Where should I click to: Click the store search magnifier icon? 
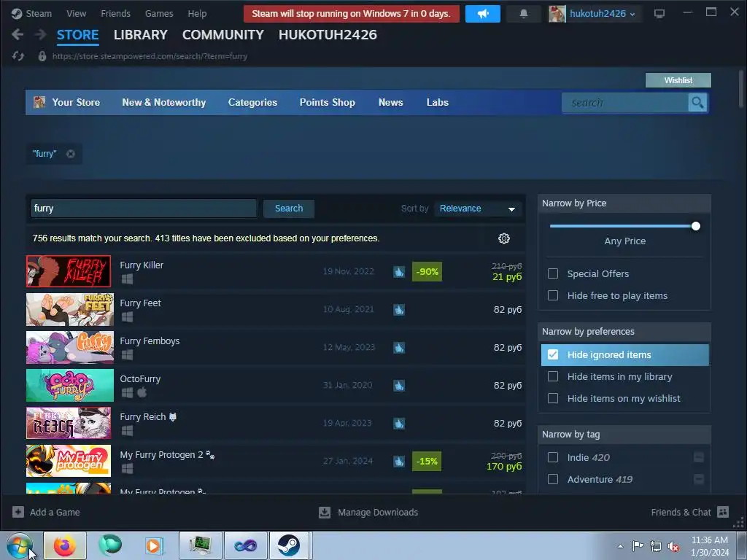697,102
